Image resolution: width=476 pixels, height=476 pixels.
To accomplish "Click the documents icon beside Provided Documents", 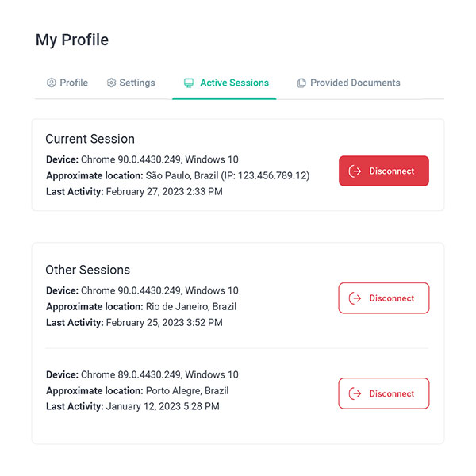I will [301, 83].
